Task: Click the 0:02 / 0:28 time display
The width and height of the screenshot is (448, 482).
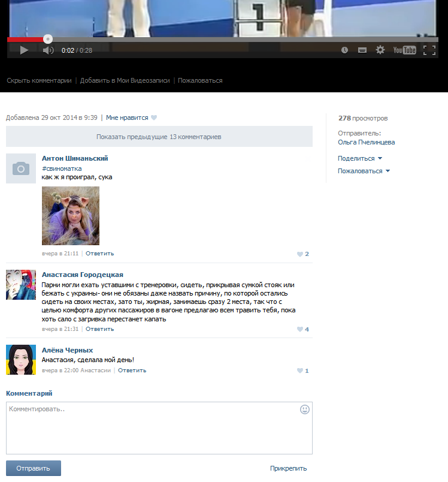Action: click(x=77, y=50)
